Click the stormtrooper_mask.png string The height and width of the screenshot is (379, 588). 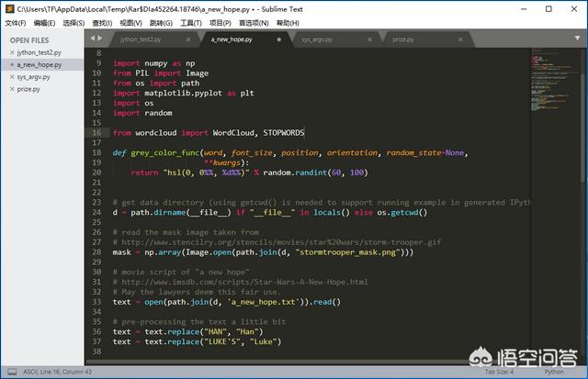(347, 252)
